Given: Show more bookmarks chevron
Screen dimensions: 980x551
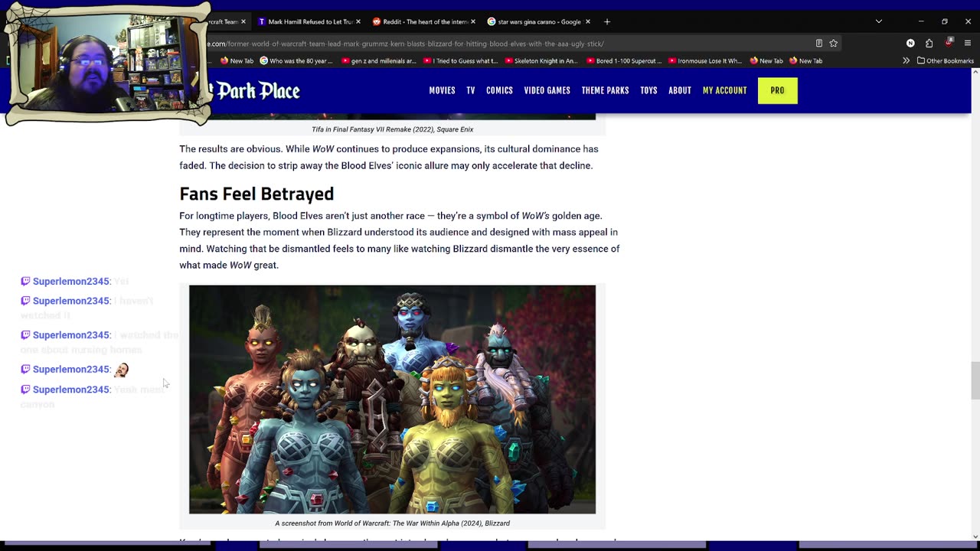Looking at the screenshot, I should click(906, 60).
